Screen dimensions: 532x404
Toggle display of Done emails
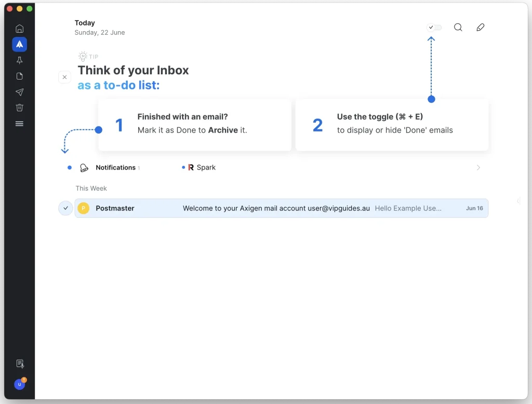(x=434, y=28)
